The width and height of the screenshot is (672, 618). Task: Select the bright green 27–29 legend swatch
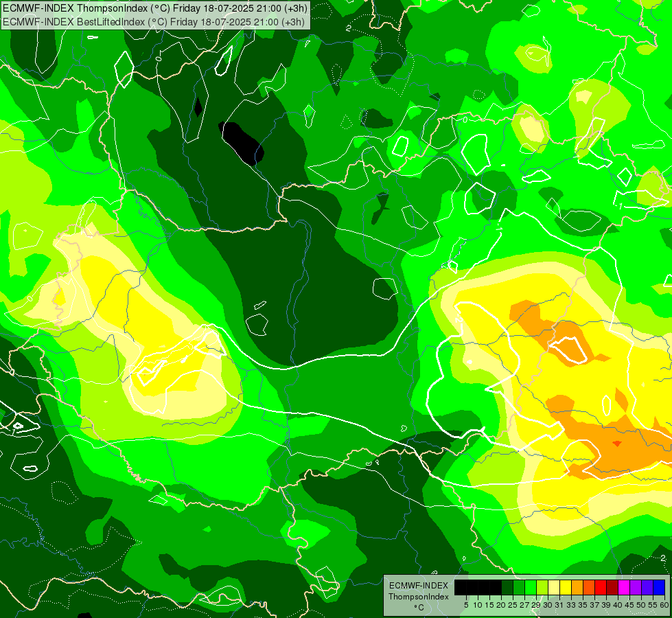click(x=531, y=587)
